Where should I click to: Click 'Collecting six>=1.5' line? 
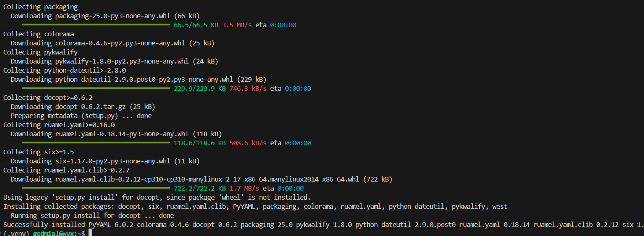[x=39, y=152]
